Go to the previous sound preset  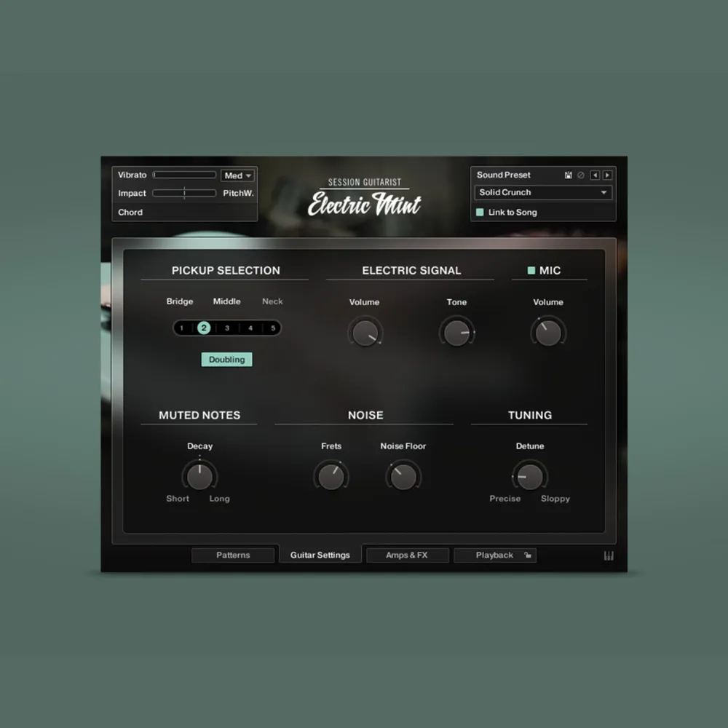coord(595,175)
